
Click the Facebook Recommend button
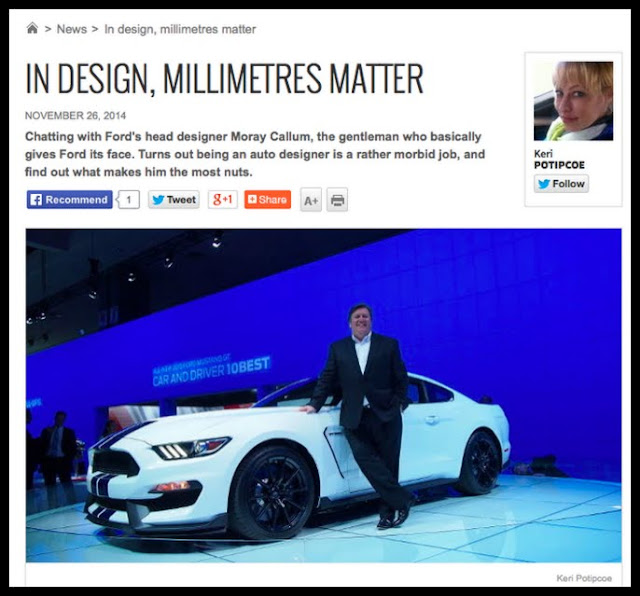[69, 200]
